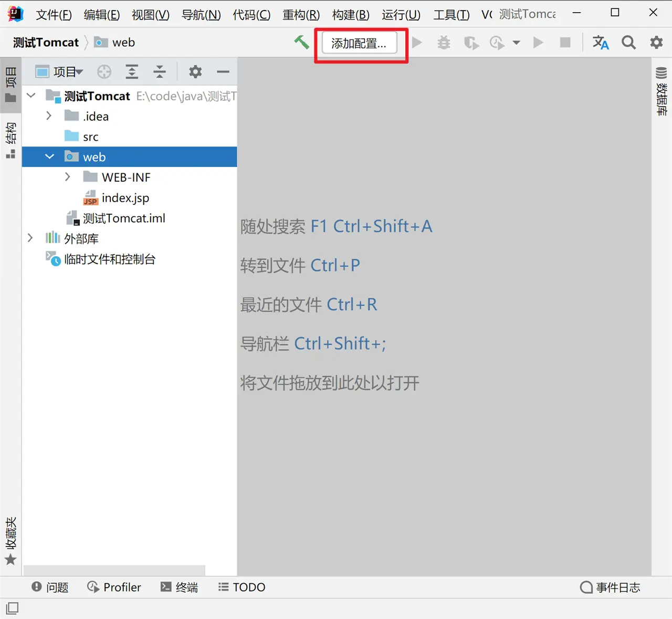Expand the .idea folder node
Viewport: 672px width, 619px height.
49,116
